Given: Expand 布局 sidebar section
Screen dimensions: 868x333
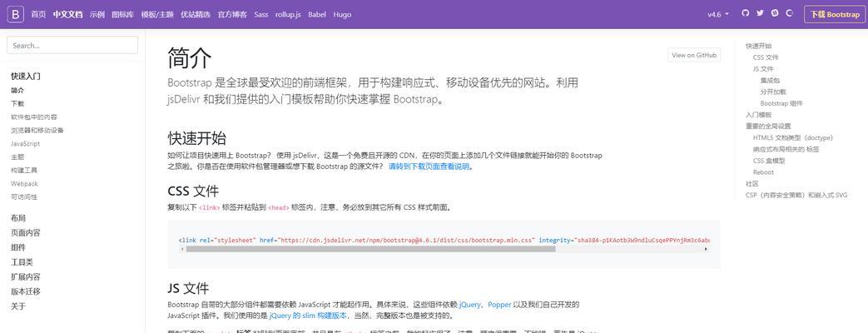Looking at the screenshot, I should [x=18, y=218].
